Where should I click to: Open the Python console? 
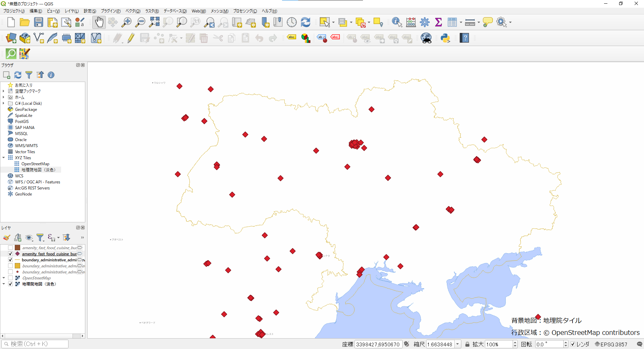pos(445,38)
